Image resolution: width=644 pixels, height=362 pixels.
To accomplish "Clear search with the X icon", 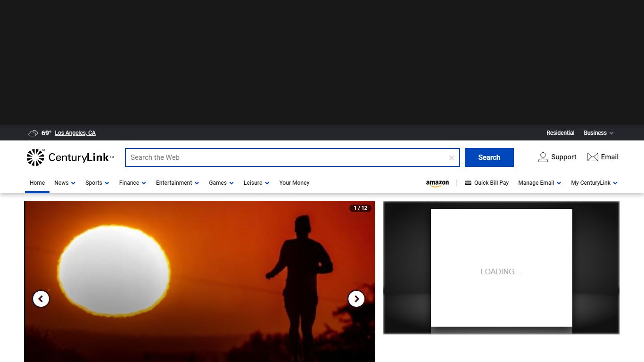I will coord(451,158).
